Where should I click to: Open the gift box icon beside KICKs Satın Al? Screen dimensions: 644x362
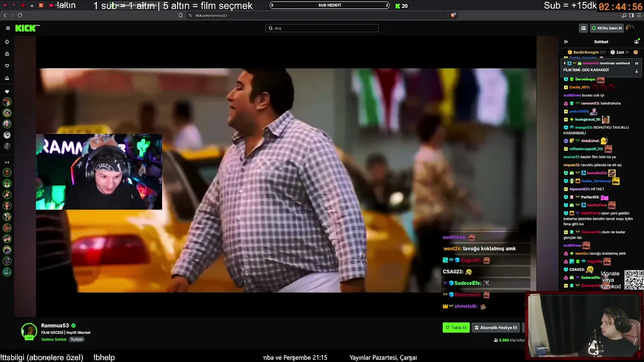[583, 28]
